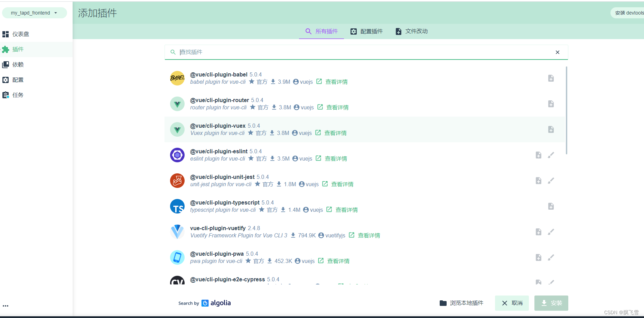Open the 任务 tasks panel in sidebar

pos(17,95)
